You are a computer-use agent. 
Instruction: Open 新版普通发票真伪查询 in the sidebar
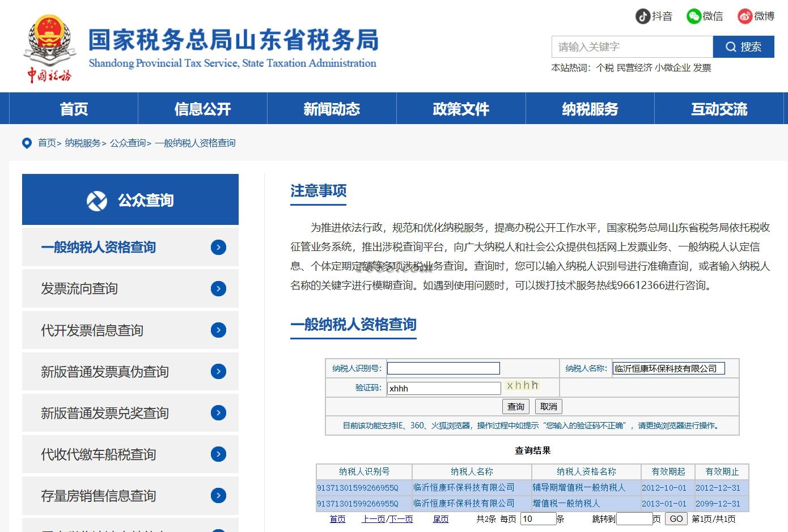point(130,371)
